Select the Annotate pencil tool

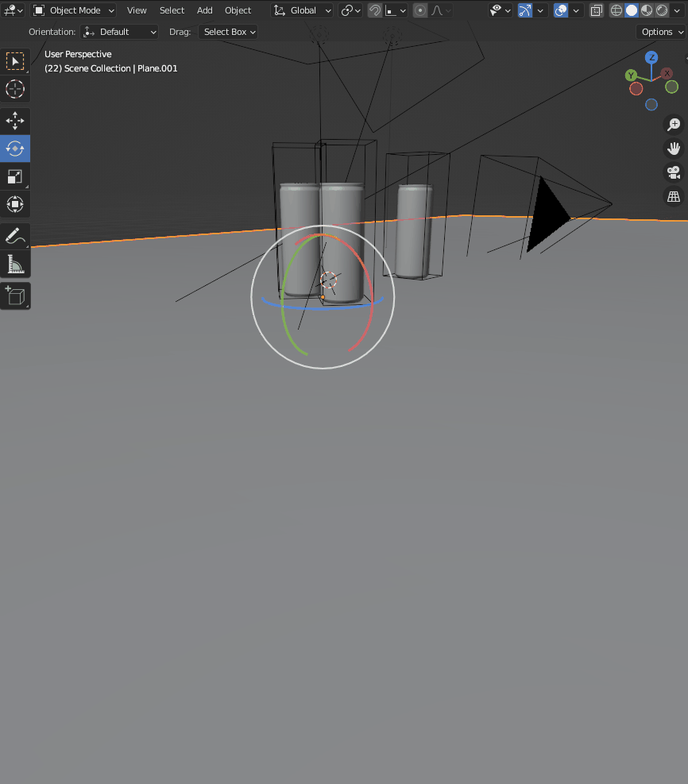15,236
